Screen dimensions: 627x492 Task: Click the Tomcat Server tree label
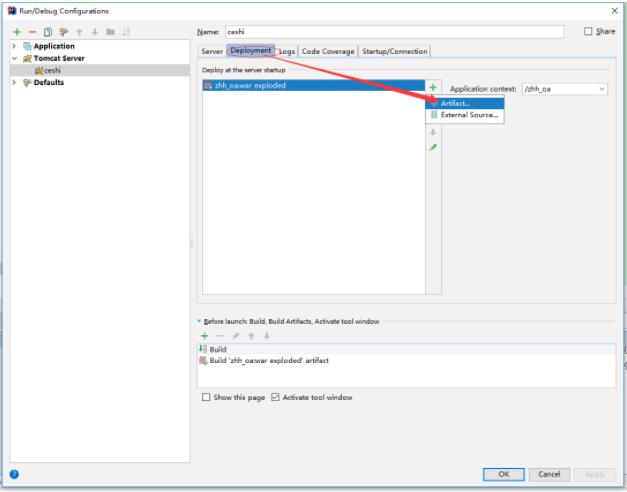[59, 58]
